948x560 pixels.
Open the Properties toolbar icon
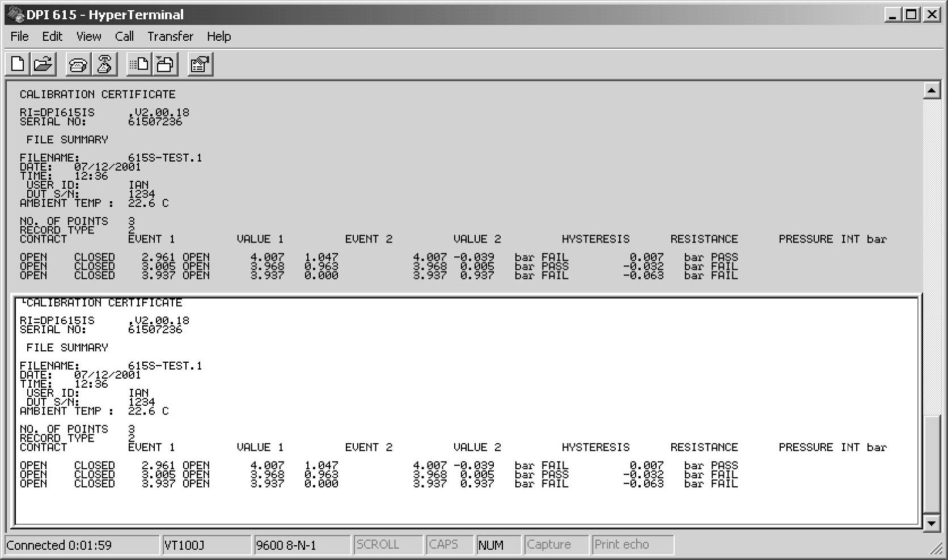point(200,64)
